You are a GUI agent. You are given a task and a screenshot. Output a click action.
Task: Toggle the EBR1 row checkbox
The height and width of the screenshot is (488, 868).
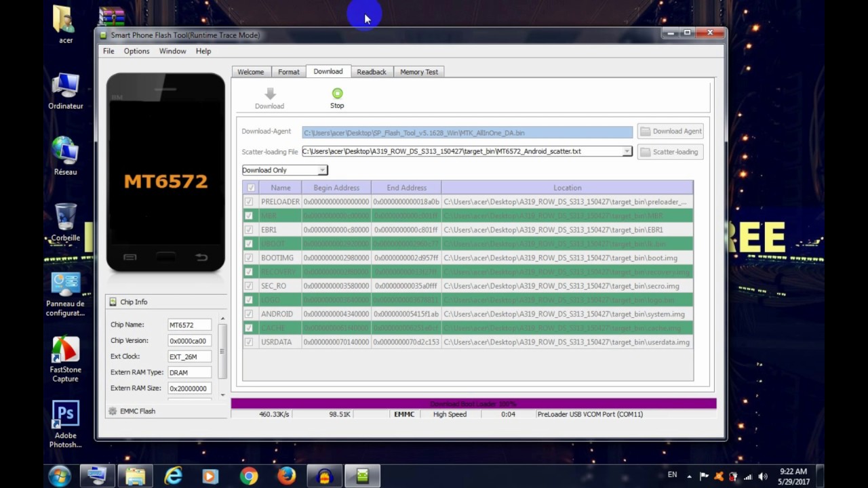click(249, 230)
